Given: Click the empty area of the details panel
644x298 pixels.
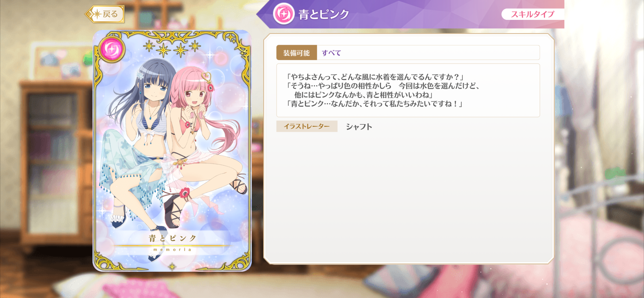Looking at the screenshot, I should [x=408, y=196].
